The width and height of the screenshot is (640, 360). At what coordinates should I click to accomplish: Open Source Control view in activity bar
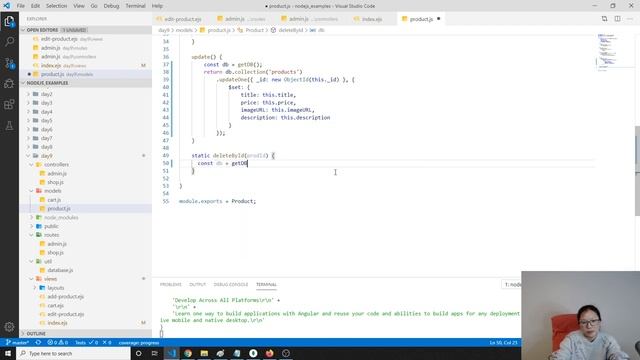pyautogui.click(x=9, y=63)
